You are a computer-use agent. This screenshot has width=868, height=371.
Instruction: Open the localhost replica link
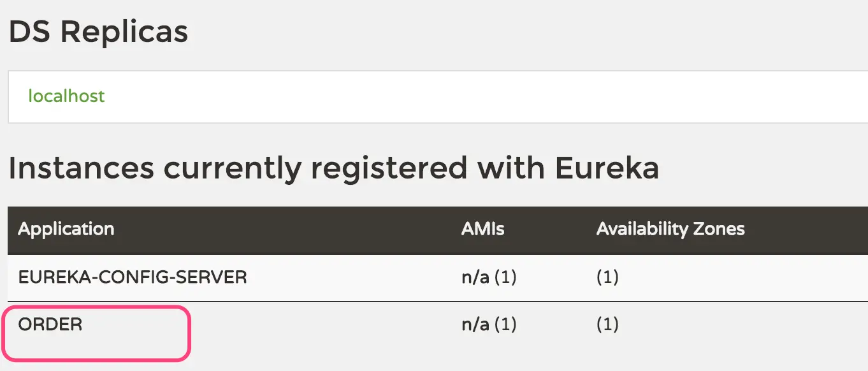tap(66, 96)
